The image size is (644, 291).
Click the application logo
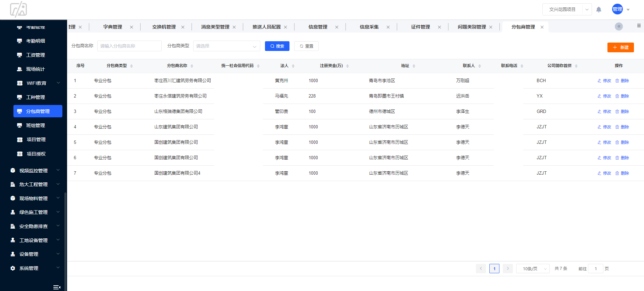point(18,9)
